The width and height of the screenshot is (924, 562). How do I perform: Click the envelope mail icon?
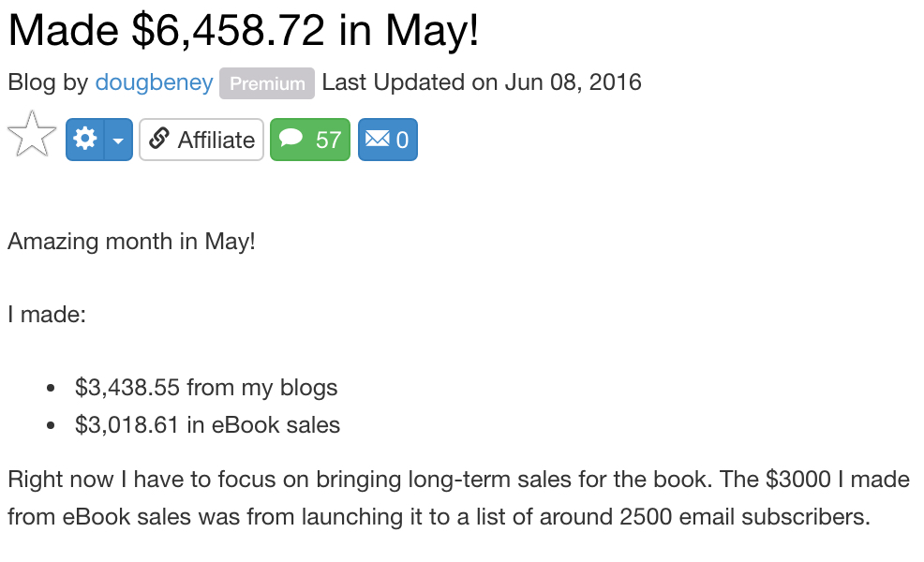(x=377, y=139)
